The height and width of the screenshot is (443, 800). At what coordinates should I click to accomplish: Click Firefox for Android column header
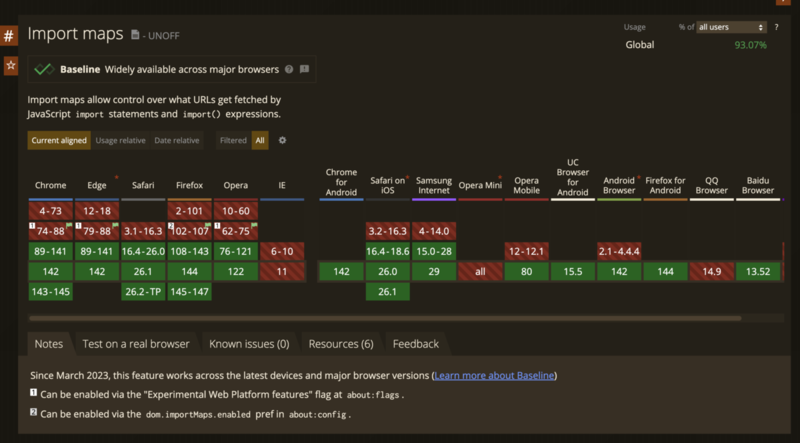pyautogui.click(x=665, y=185)
